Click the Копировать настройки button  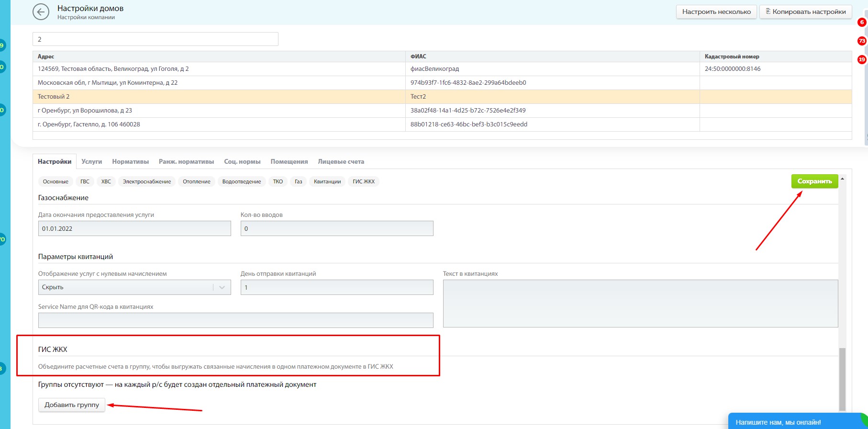coord(805,12)
